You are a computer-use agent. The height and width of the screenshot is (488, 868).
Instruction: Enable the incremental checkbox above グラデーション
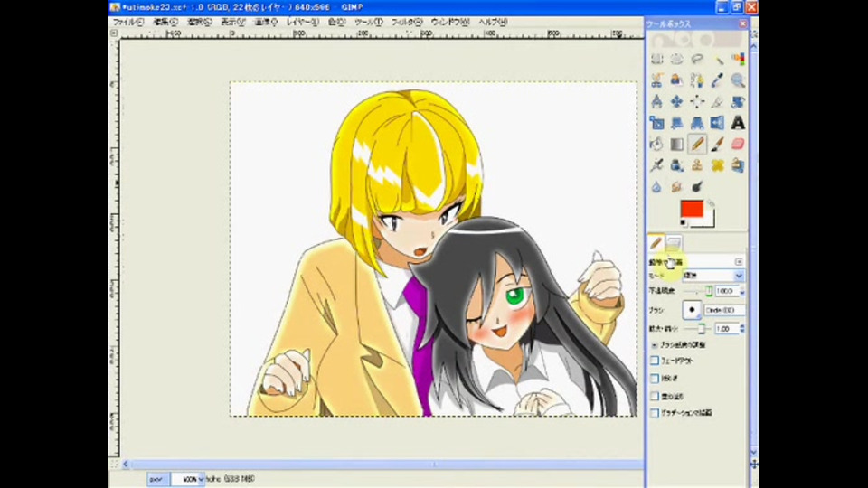pos(655,396)
